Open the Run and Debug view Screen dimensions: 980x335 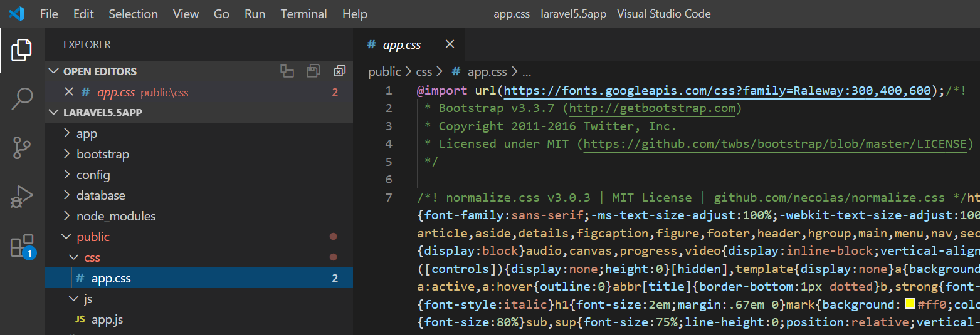coord(22,197)
